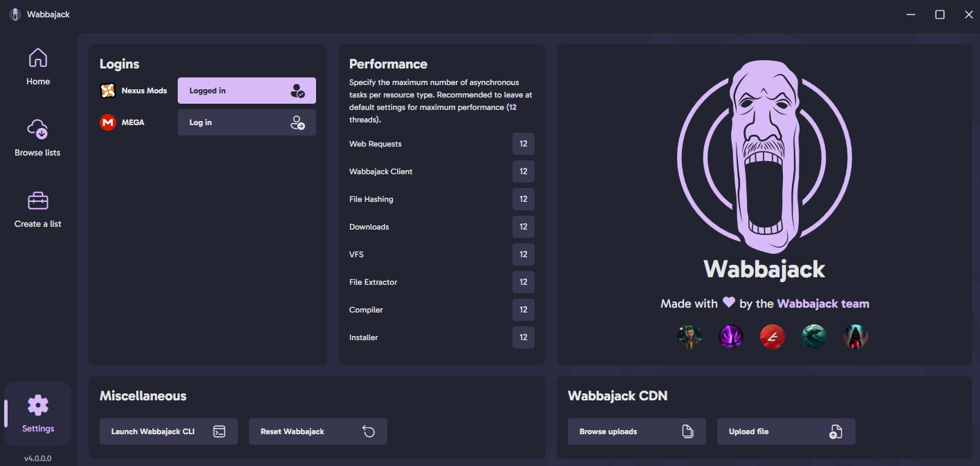The height and width of the screenshot is (466, 980).
Task: Click the terminal icon on Launch CLI button
Action: (219, 431)
